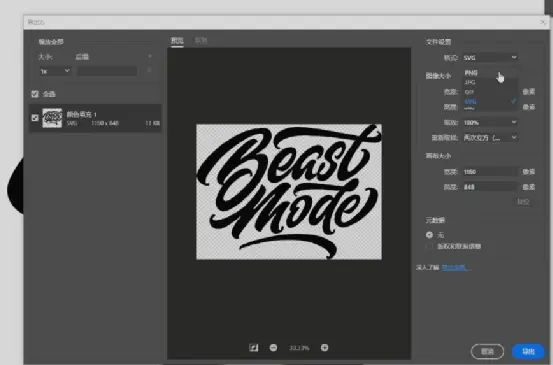Zoom out the preview with minus icon
Screen dimensions: 553x365
(x=273, y=348)
